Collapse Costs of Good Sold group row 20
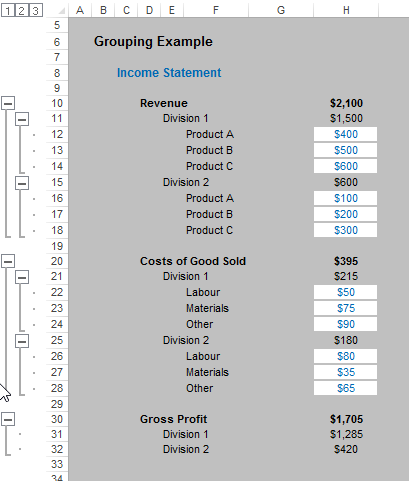The image size is (409, 481). (x=8, y=261)
